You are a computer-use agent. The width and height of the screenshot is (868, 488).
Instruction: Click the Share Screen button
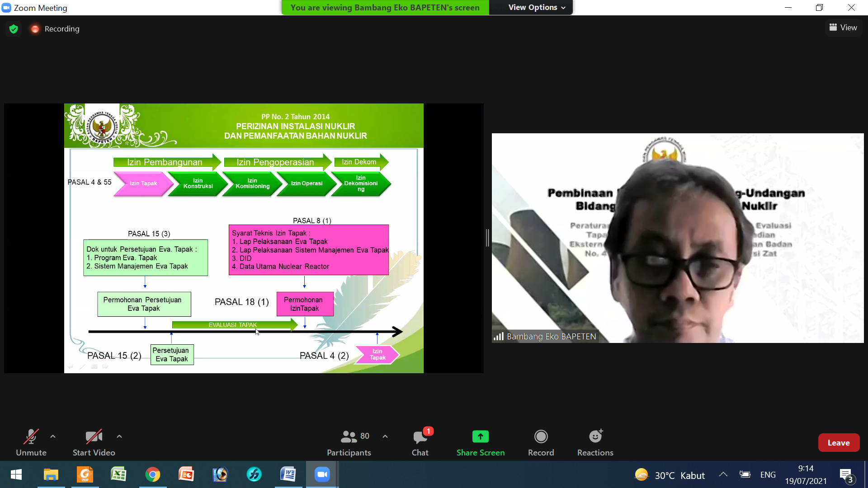(481, 442)
